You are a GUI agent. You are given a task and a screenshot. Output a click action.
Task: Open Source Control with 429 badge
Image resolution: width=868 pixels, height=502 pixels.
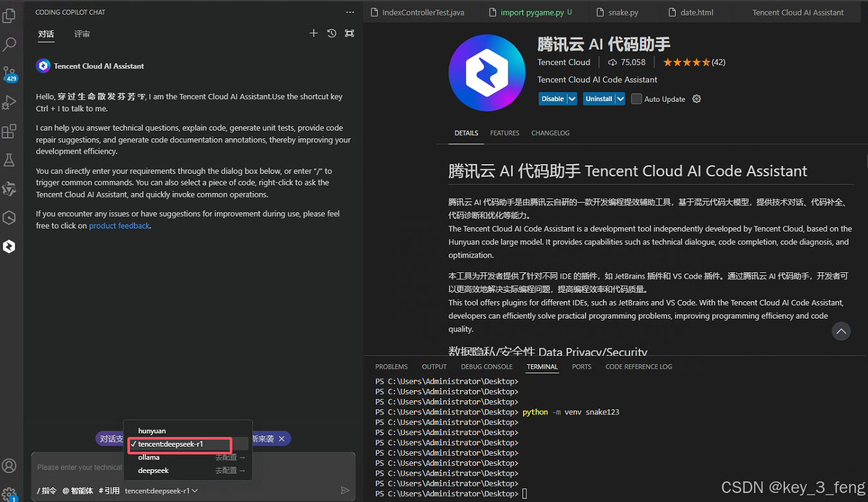(x=9, y=73)
